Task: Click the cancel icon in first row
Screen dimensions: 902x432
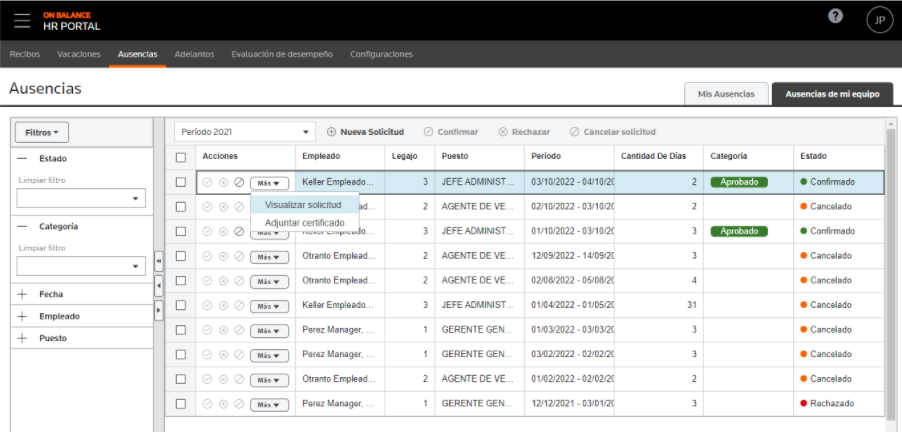Action: coord(239,182)
